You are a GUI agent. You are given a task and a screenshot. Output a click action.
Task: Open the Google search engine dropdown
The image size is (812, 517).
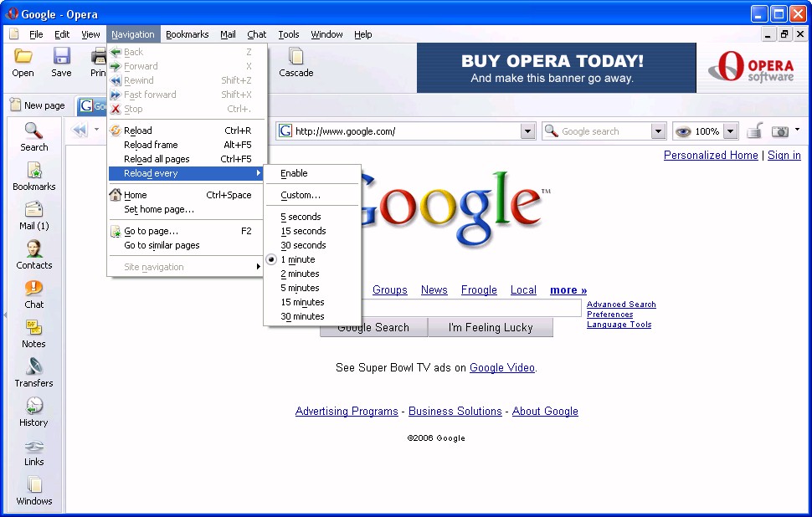point(658,131)
